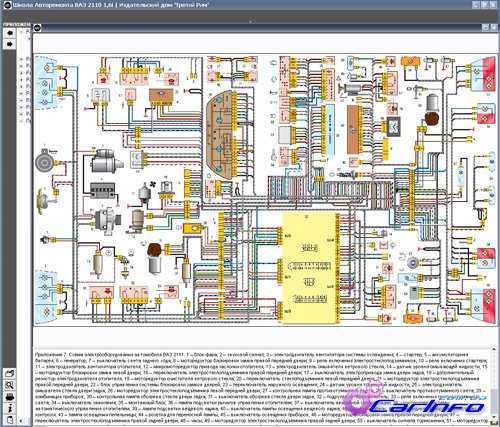
Task: Close the inner wiring diagram window
Action: 493,28
